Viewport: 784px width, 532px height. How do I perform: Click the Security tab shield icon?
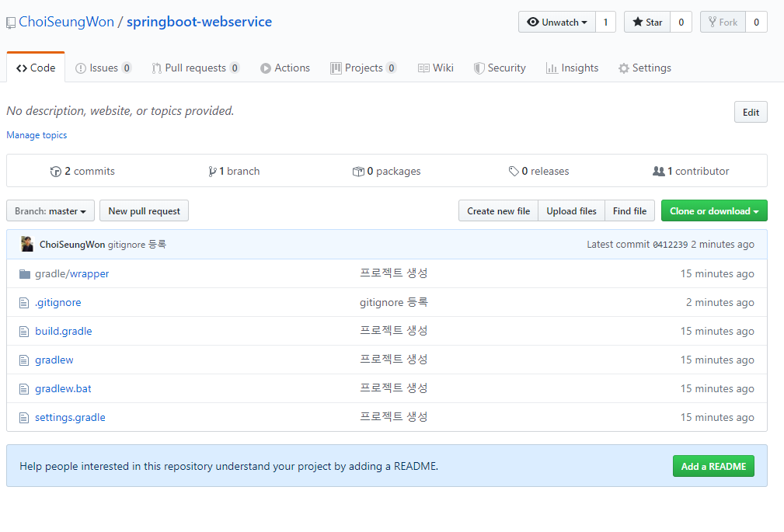479,68
